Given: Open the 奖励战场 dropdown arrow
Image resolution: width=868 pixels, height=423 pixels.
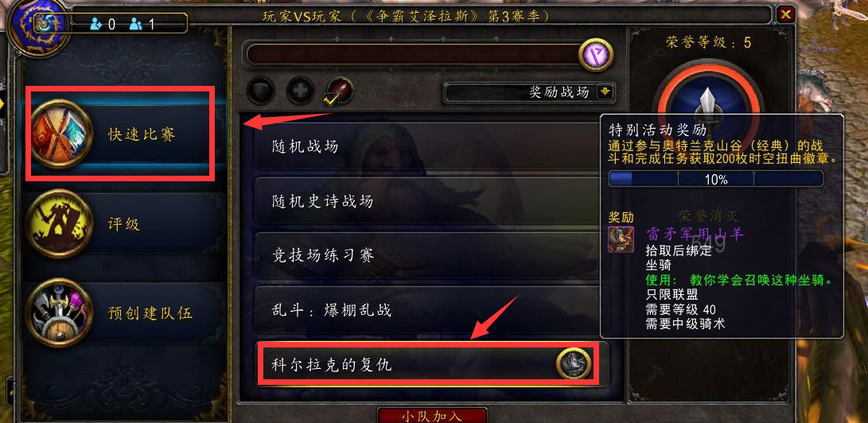Looking at the screenshot, I should click(x=604, y=92).
